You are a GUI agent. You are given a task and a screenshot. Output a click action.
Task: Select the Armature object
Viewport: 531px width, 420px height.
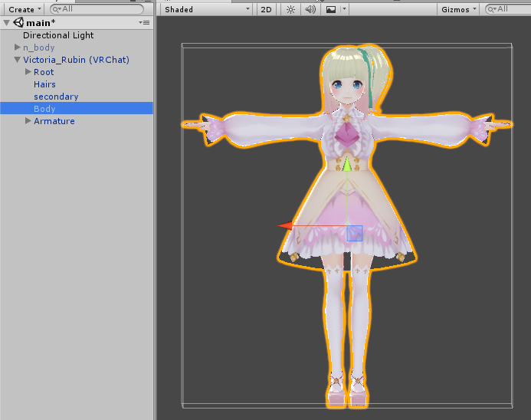pyautogui.click(x=54, y=121)
